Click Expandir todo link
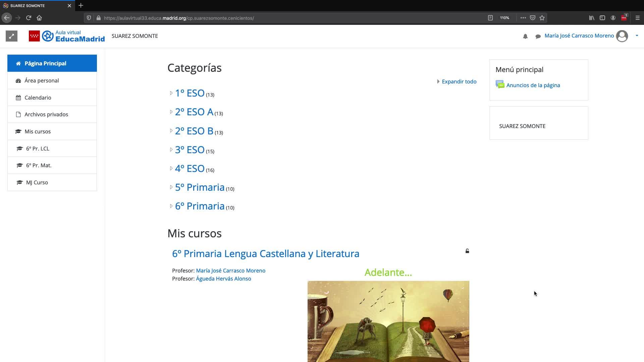This screenshot has height=362, width=644. 459,81
